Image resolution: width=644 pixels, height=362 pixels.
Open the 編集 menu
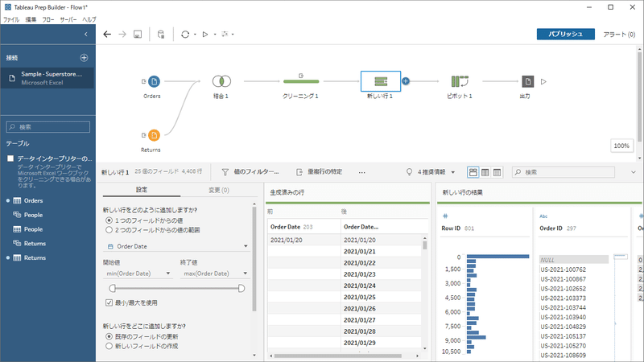31,19
